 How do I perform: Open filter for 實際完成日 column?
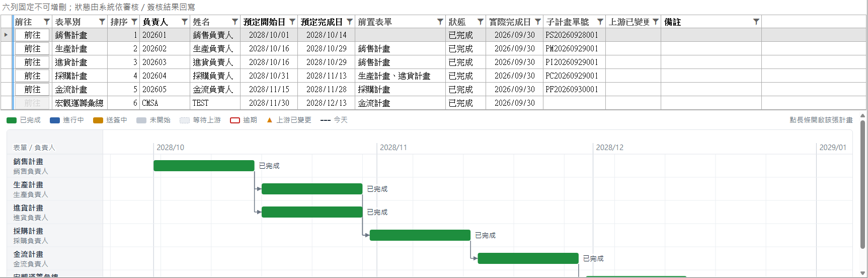[538, 22]
